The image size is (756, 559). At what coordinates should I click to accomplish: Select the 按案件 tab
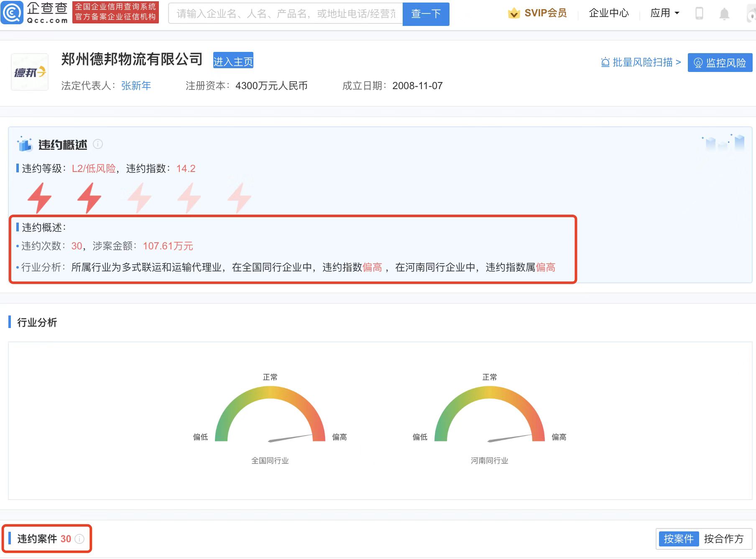pos(678,538)
